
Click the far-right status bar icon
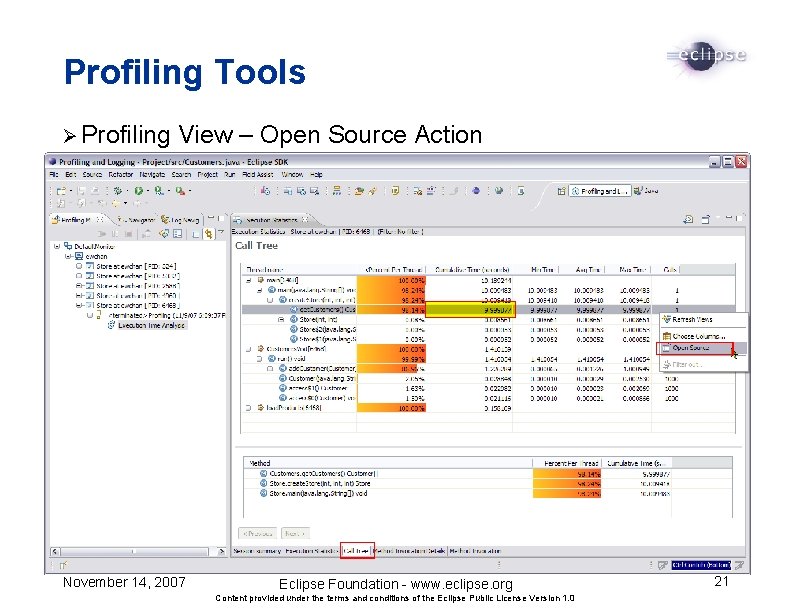pos(739,565)
